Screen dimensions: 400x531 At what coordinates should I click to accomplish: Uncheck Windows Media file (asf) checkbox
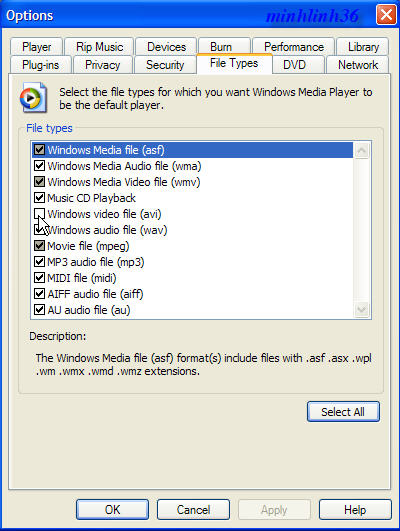coord(39,150)
